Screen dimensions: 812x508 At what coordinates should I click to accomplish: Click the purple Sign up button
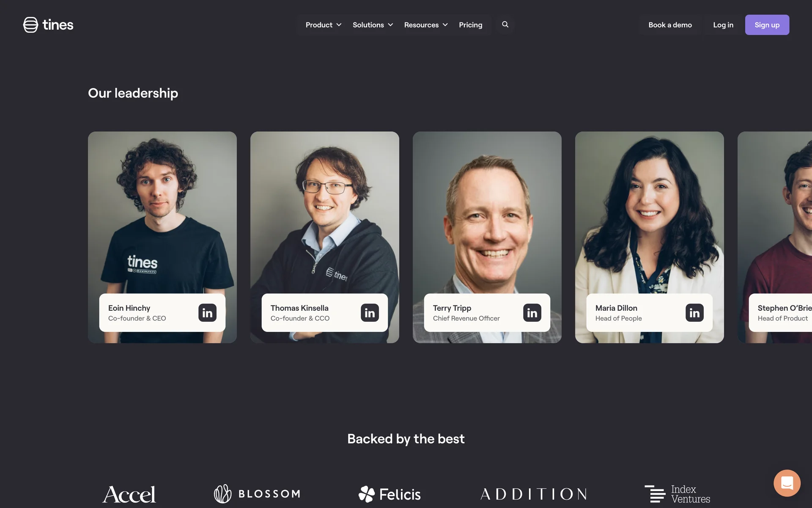767,25
